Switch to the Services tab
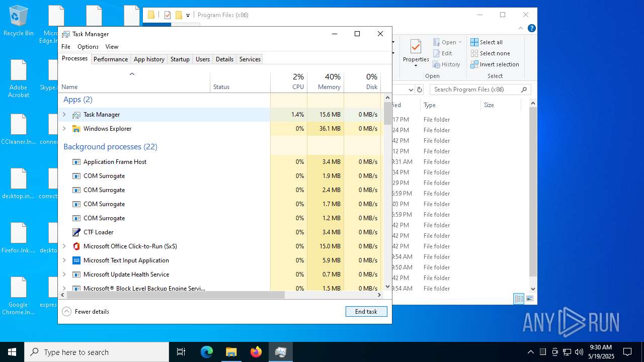The image size is (644, 362). click(x=250, y=59)
